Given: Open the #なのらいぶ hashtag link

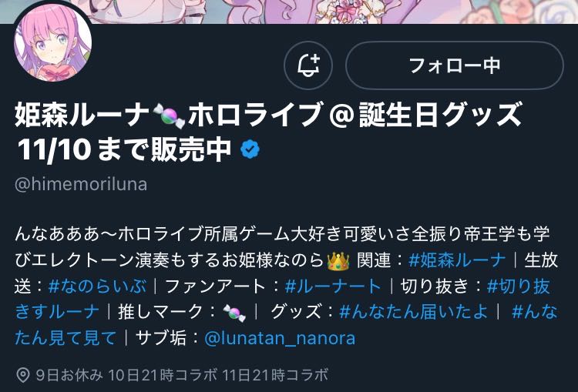Looking at the screenshot, I should pos(97,286).
